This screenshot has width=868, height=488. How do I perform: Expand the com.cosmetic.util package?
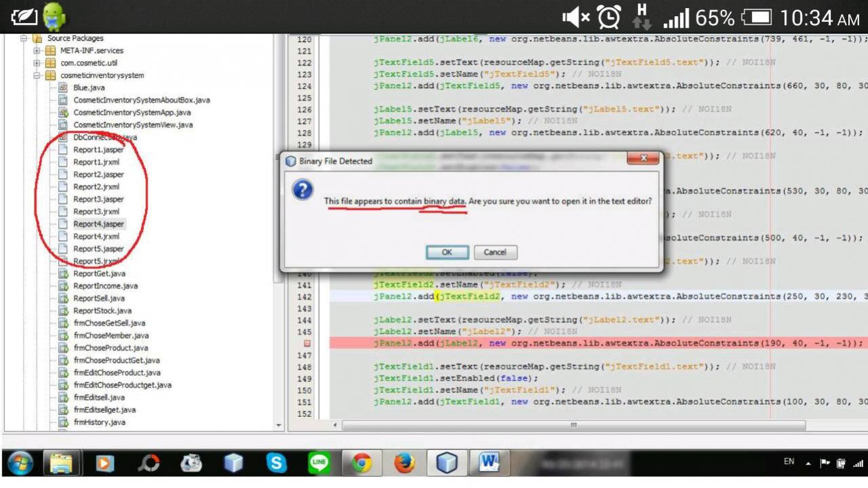[37, 63]
